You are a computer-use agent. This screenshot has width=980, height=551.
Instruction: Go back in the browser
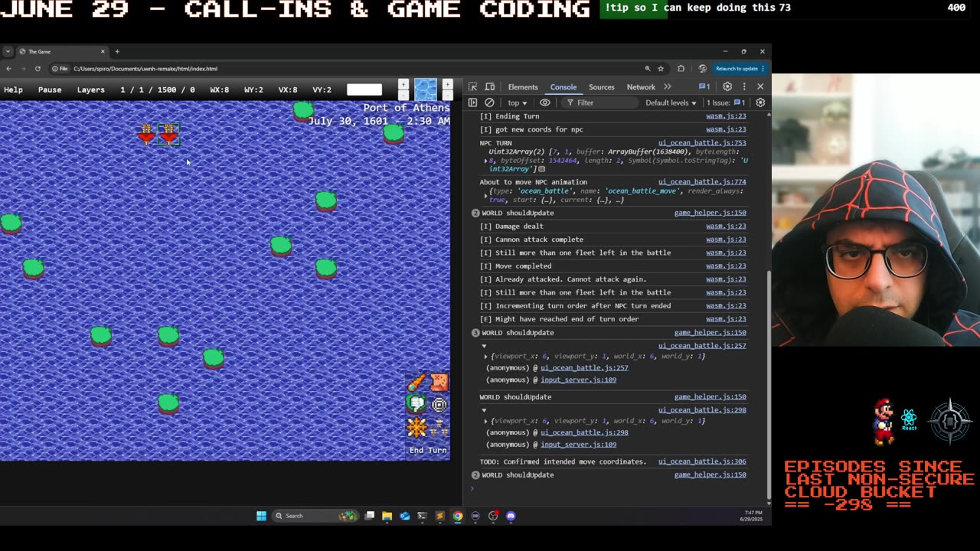tap(8, 68)
